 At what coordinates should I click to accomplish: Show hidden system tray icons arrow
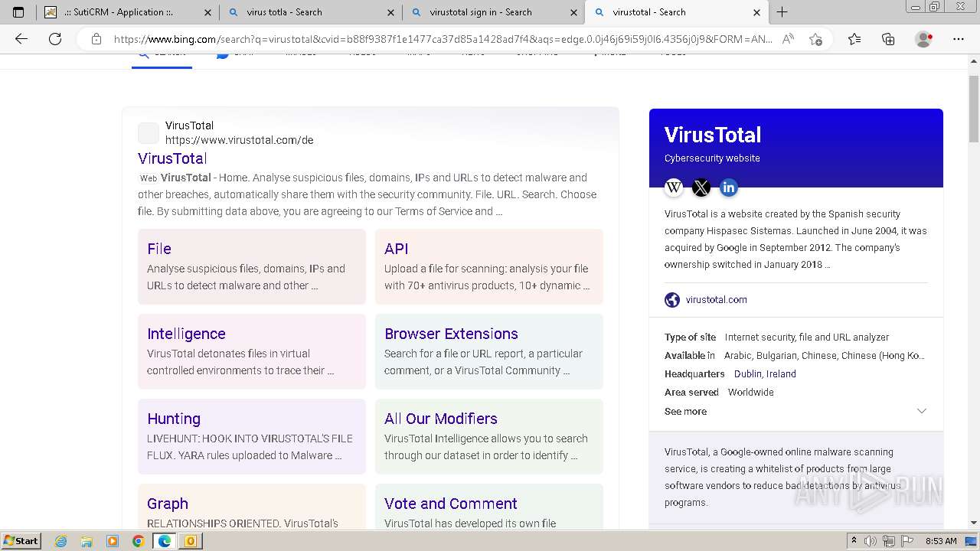854,541
